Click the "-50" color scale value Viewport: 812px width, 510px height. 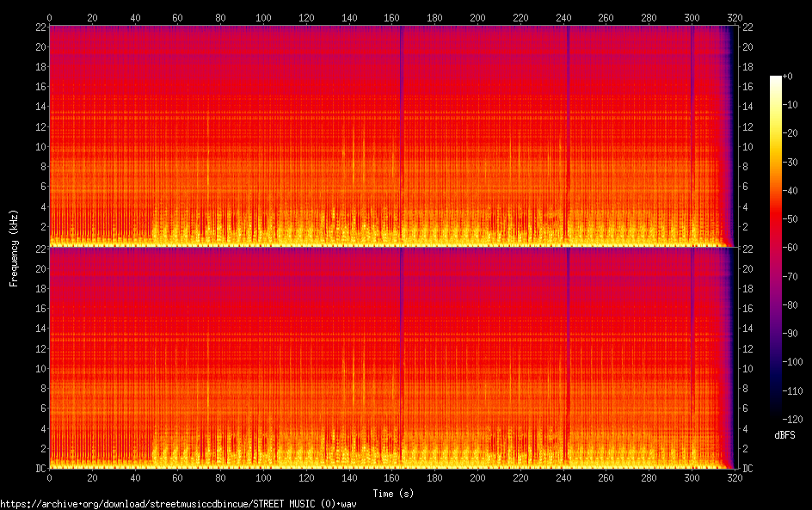pyautogui.click(x=790, y=219)
